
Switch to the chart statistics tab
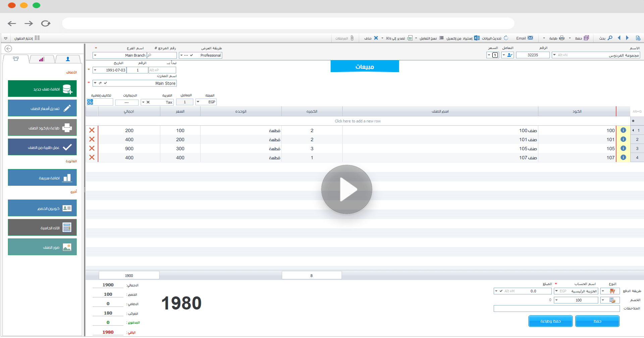[x=42, y=59]
